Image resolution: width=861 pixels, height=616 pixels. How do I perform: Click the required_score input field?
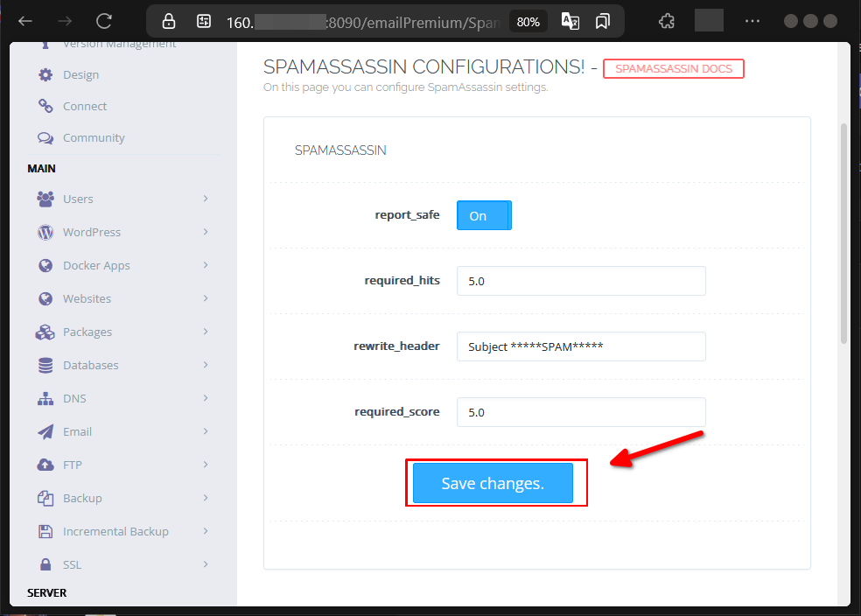coord(581,412)
